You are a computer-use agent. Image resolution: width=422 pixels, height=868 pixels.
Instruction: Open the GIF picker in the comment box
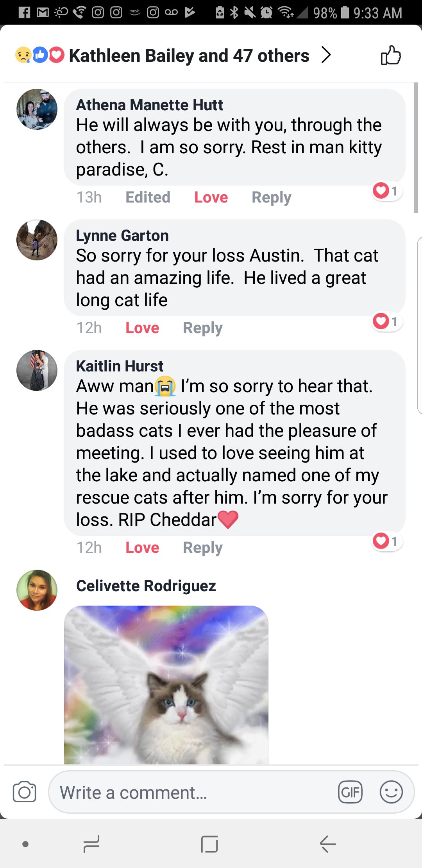pyautogui.click(x=350, y=792)
